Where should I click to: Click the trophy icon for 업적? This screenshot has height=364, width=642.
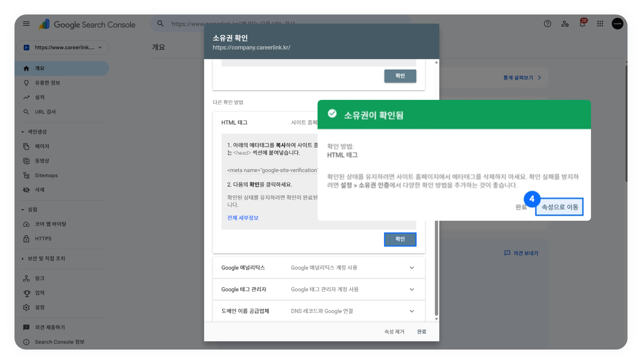pos(26,293)
